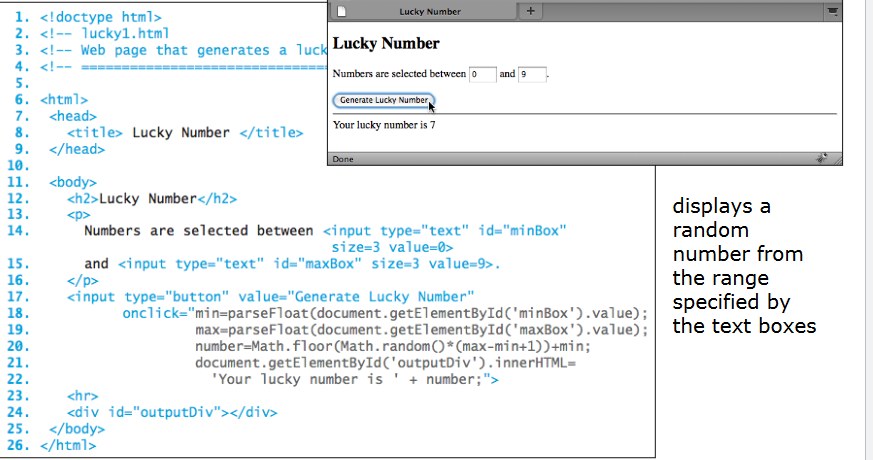
Task: Click the opening '<body>' code line
Action: click(x=73, y=183)
